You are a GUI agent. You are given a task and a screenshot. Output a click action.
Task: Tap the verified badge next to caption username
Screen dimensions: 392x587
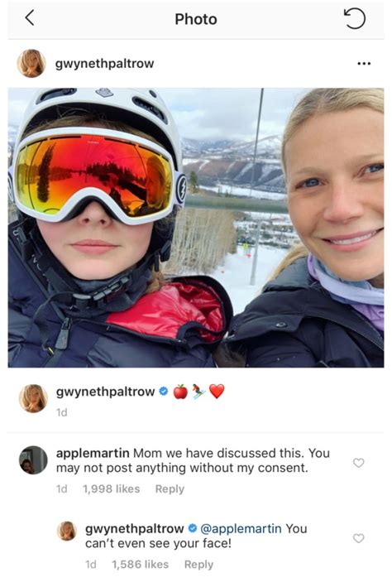(163, 392)
